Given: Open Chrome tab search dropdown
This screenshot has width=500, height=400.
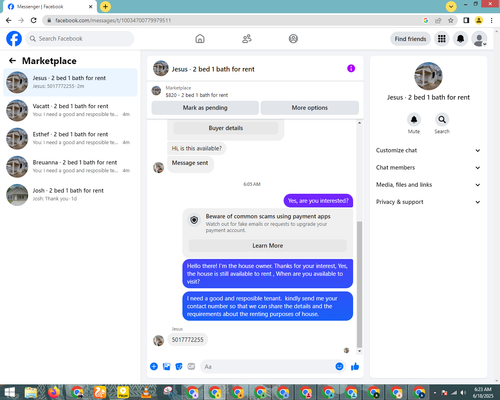Looking at the screenshot, I should [451, 6].
